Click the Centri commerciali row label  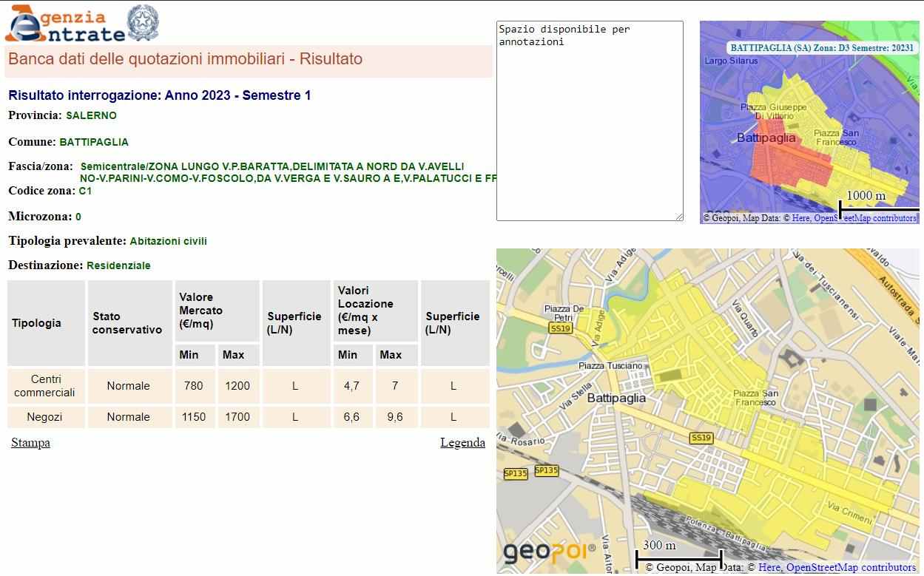tap(44, 386)
